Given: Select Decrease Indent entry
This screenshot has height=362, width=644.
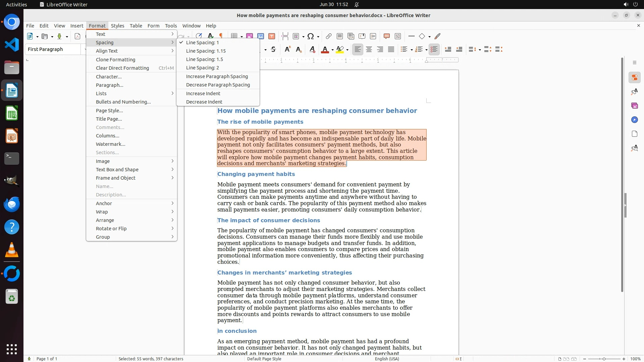Looking at the screenshot, I should tap(204, 102).
